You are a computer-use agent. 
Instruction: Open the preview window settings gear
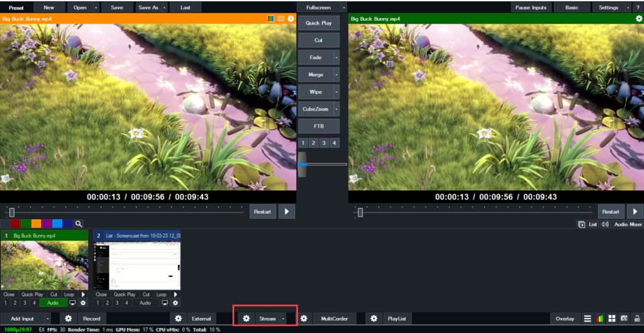pyautogui.click(x=291, y=18)
